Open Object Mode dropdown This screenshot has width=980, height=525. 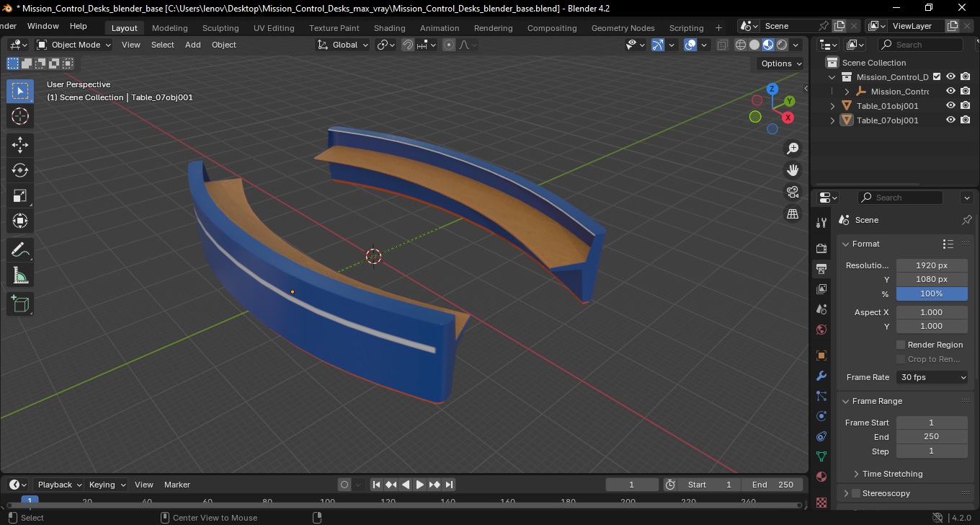coord(73,45)
